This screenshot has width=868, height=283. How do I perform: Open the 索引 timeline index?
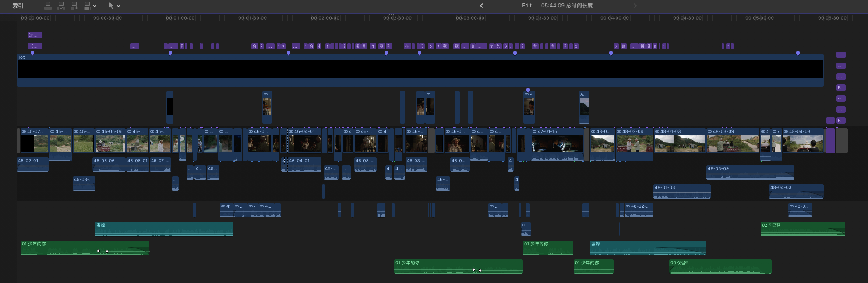18,6
